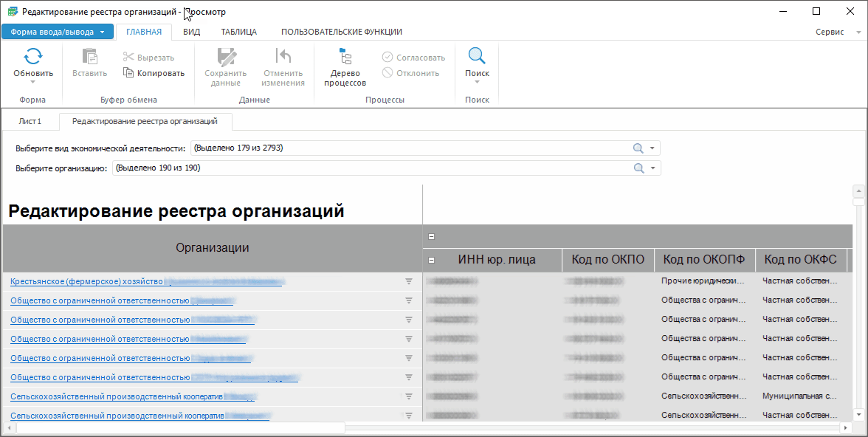
Task: Click the Сохранить данные icon
Action: (225, 57)
